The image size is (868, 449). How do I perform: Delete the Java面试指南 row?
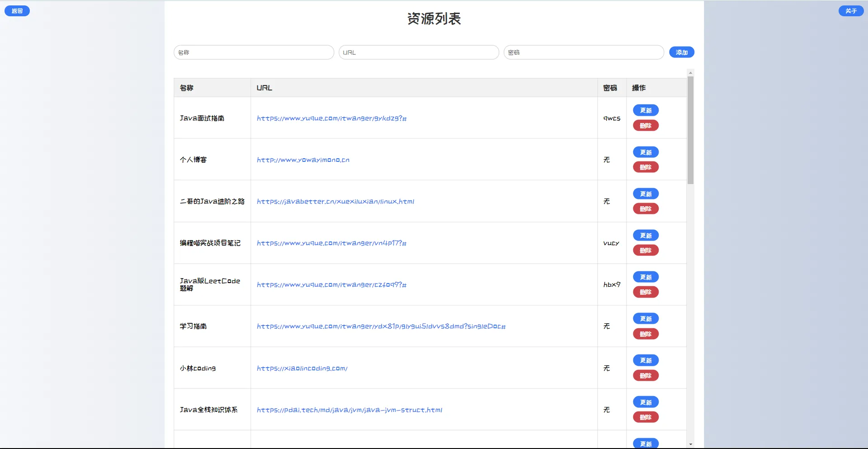click(x=646, y=126)
